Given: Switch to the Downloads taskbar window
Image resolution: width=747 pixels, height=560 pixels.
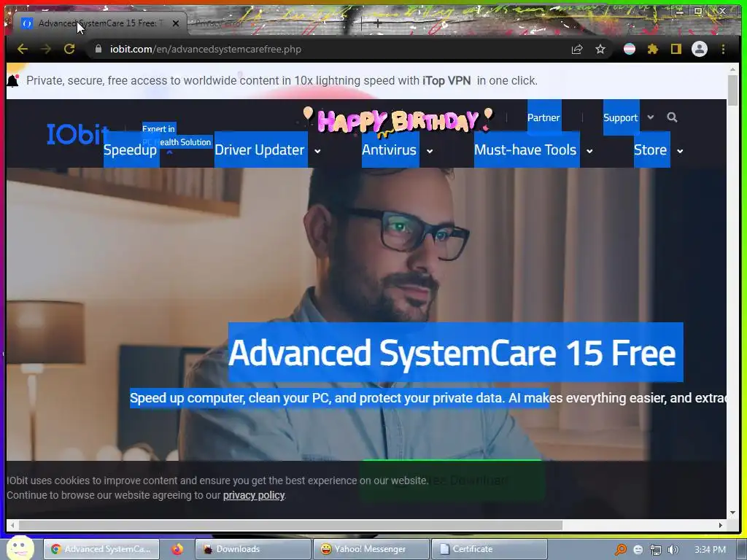Looking at the screenshot, I should 252,549.
